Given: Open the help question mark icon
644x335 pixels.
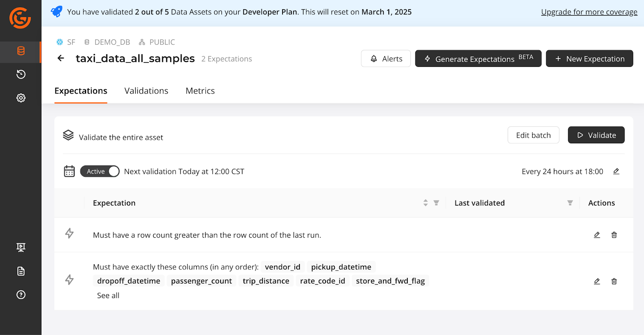Looking at the screenshot, I should 21,295.
